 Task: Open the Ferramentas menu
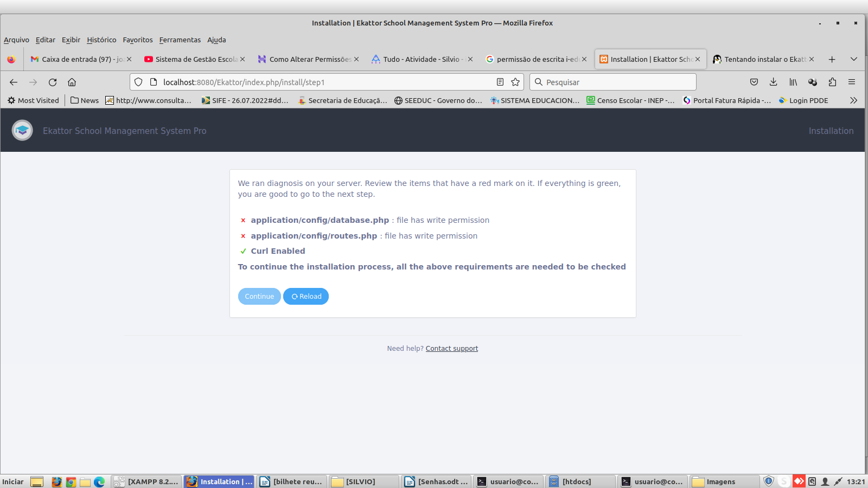point(180,40)
